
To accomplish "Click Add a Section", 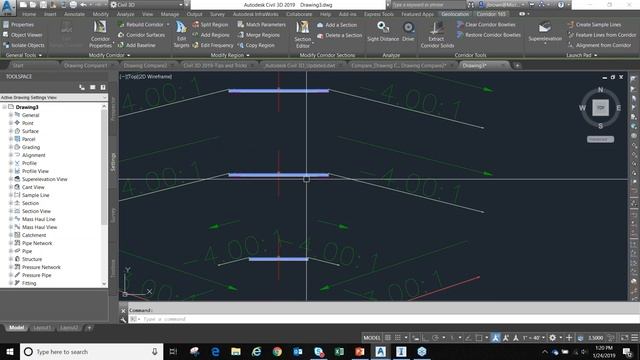I will [x=337, y=25].
